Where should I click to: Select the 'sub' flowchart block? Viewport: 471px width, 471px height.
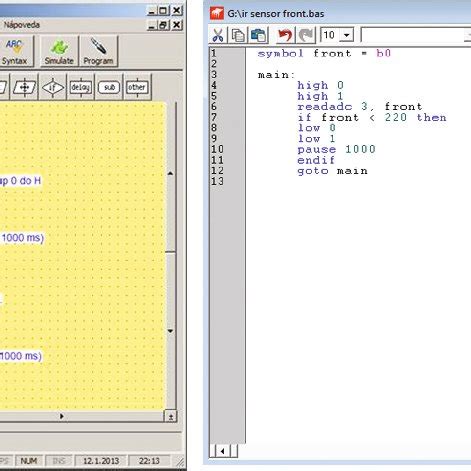109,88
